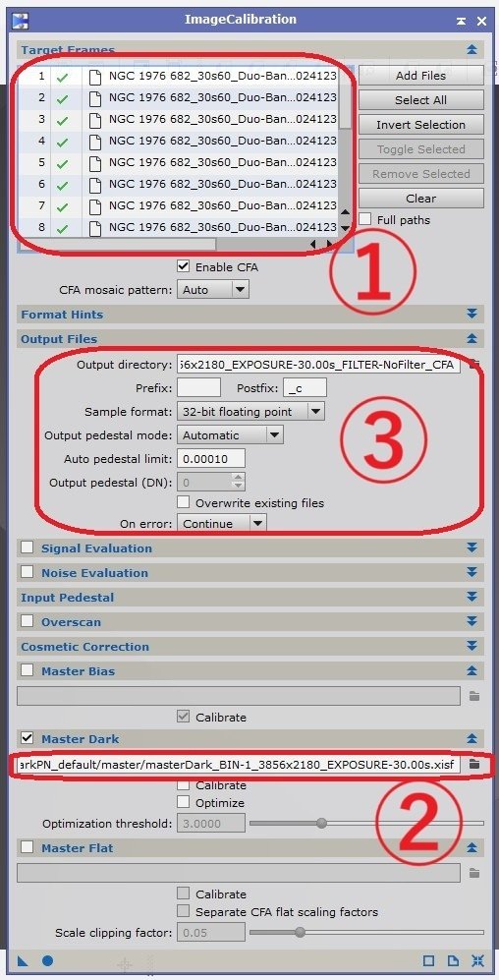Viewport: 499px width, 980px height.
Task: Enable the Noise Evaluation section checkbox
Action: tap(27, 572)
